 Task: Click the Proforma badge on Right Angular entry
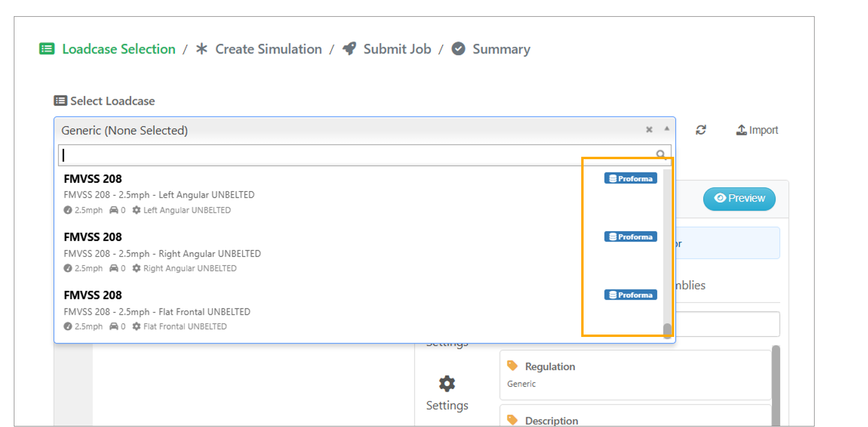coord(630,237)
